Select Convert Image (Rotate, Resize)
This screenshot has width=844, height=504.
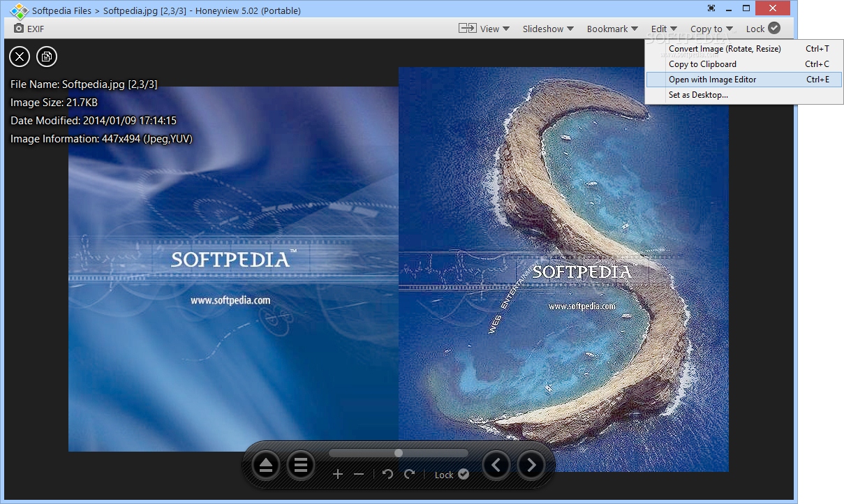725,49
